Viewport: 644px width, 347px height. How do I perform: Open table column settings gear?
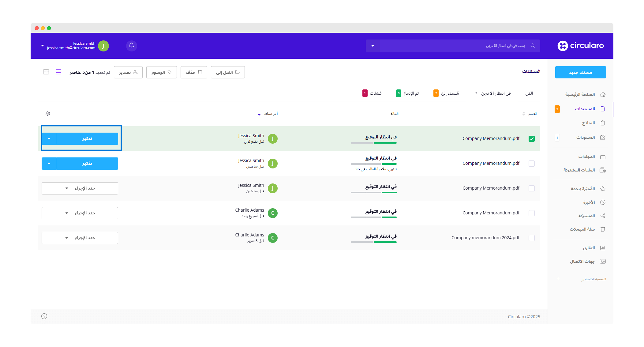pyautogui.click(x=48, y=114)
